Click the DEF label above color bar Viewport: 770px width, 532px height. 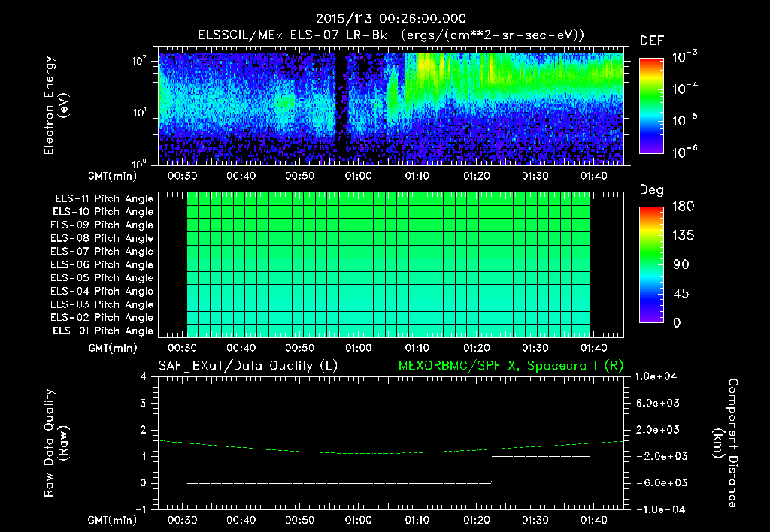pyautogui.click(x=652, y=41)
